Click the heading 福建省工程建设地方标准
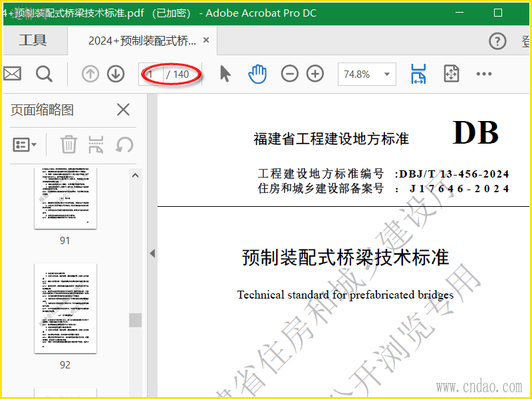The width and height of the screenshot is (532, 399). click(331, 138)
